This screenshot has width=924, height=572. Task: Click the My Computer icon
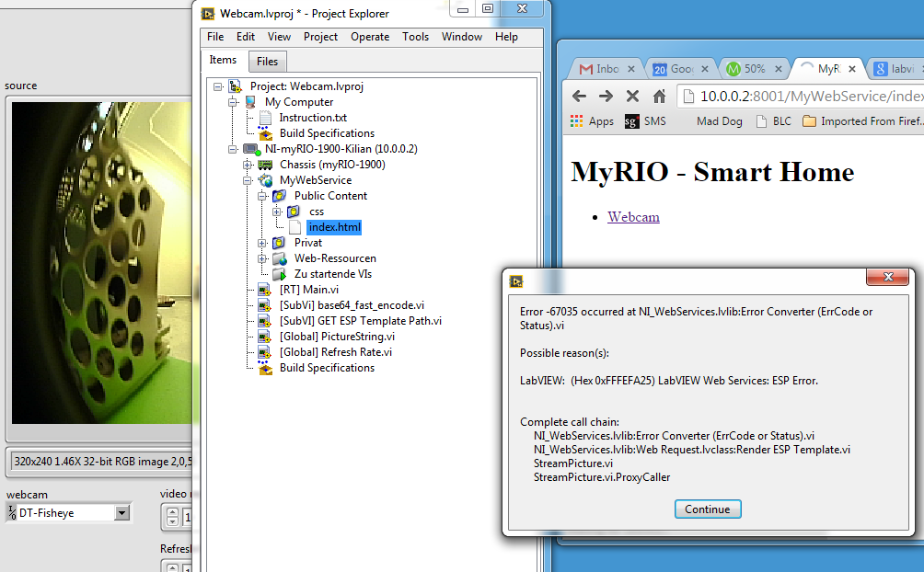tap(250, 102)
